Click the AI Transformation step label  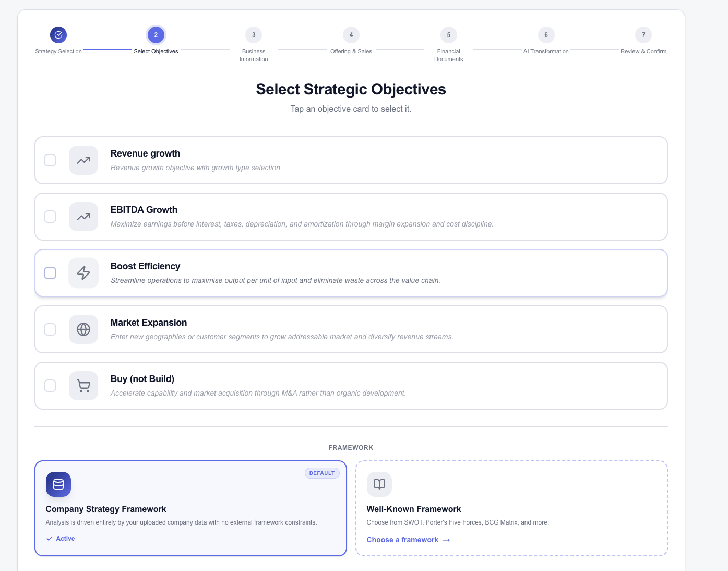[546, 51]
